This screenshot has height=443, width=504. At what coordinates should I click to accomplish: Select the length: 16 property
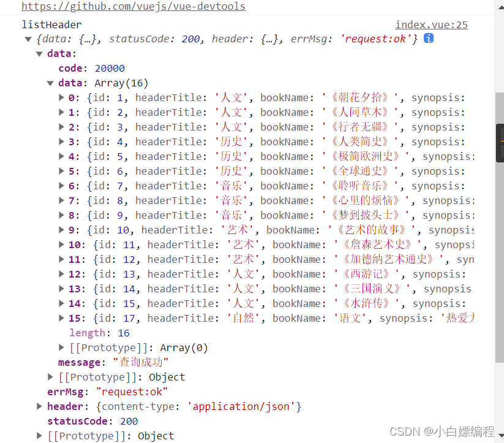[x=99, y=333]
